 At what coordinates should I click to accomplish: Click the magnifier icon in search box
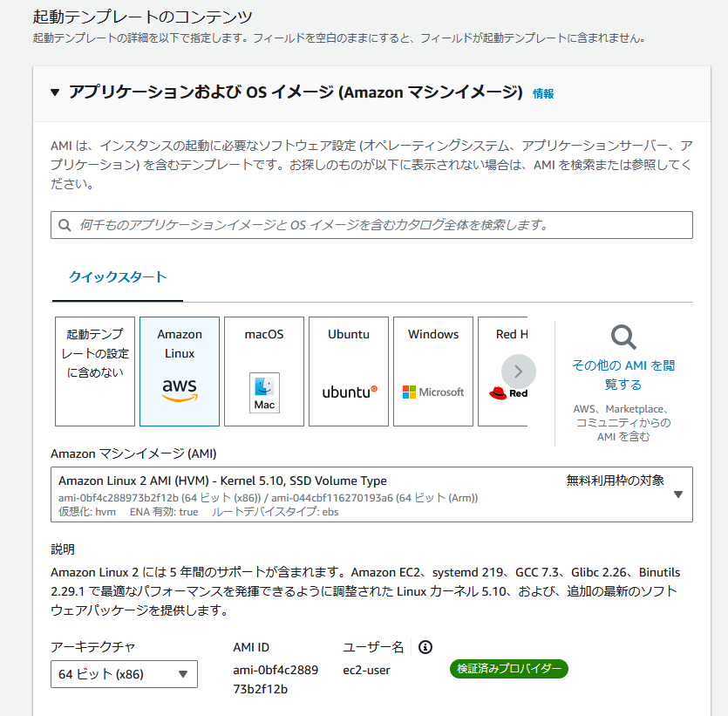pos(65,225)
